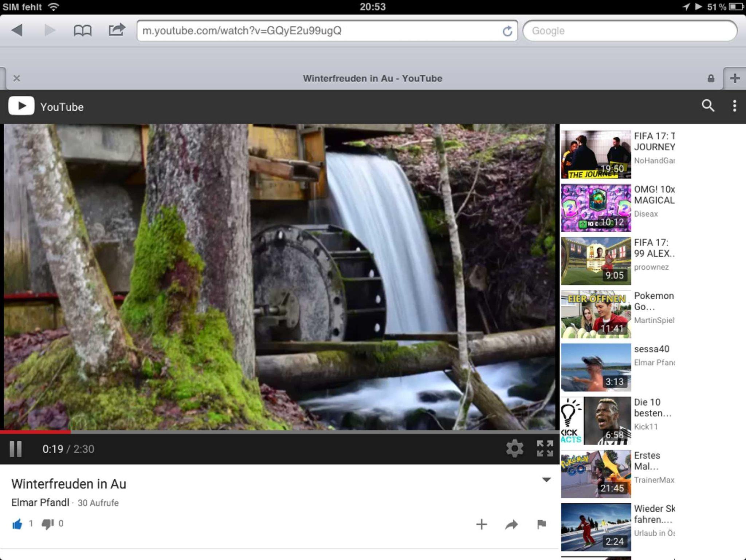Enter fullscreen video mode
This screenshot has width=746, height=560.
pos(545,448)
